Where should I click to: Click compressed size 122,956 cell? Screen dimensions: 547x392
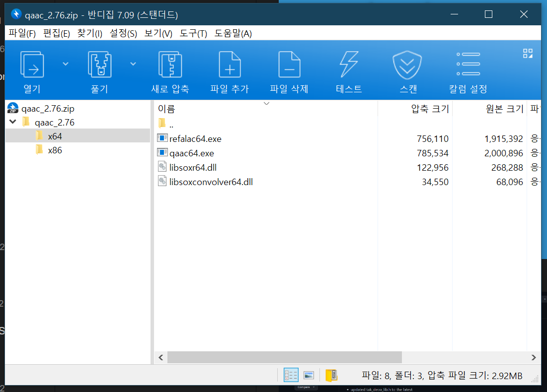tap(433, 168)
